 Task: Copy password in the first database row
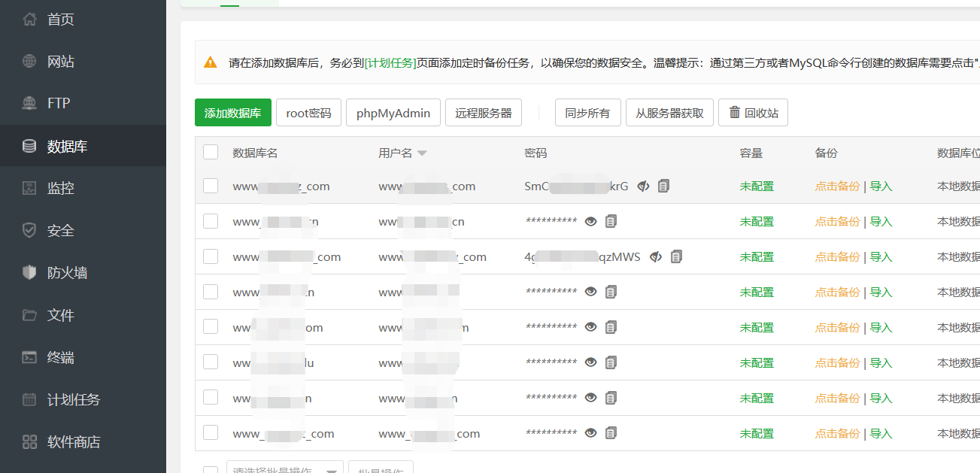click(663, 186)
